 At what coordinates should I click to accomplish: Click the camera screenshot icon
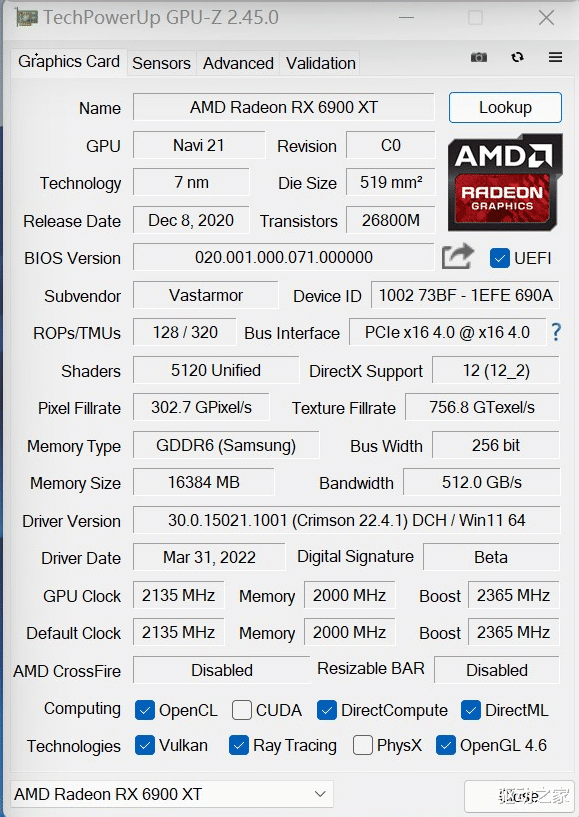(479, 57)
